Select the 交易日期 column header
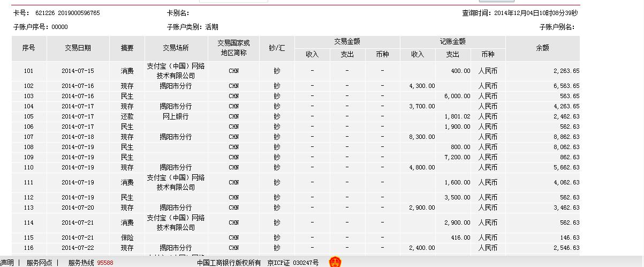This screenshot has width=644, height=267. tap(78, 48)
